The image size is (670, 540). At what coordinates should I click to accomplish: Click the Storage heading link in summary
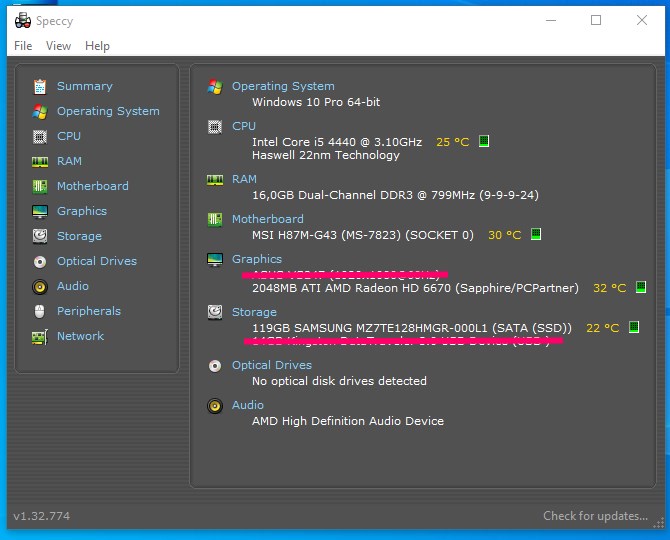click(x=254, y=312)
